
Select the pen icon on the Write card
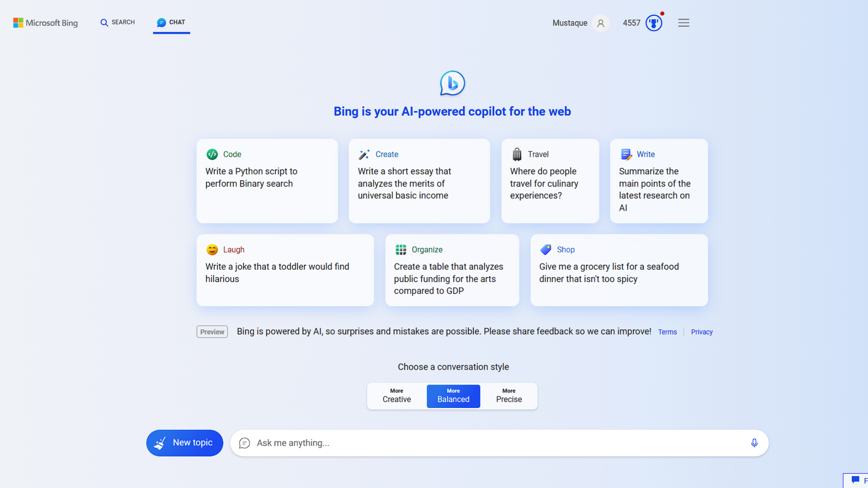coord(626,154)
